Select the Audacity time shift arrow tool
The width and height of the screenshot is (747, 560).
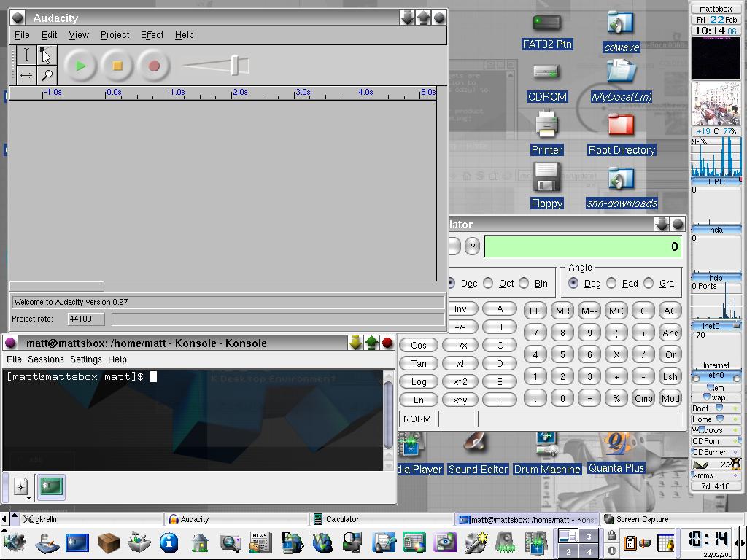pyautogui.click(x=27, y=75)
